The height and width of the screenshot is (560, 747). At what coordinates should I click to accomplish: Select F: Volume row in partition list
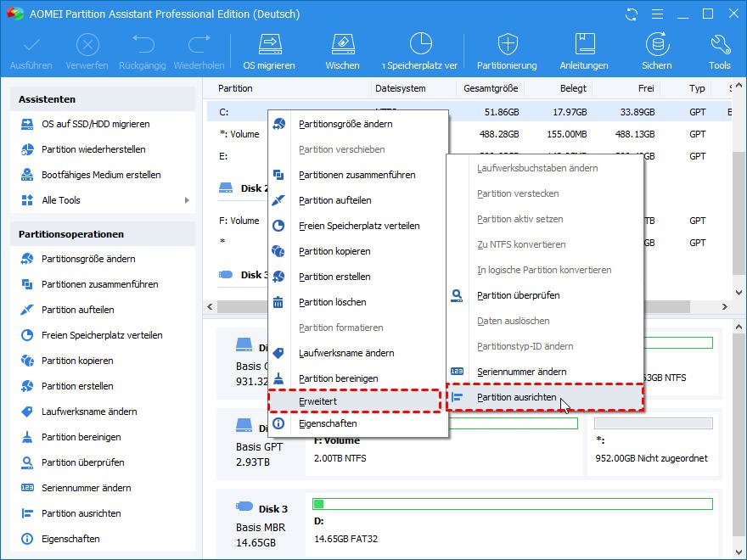click(239, 221)
